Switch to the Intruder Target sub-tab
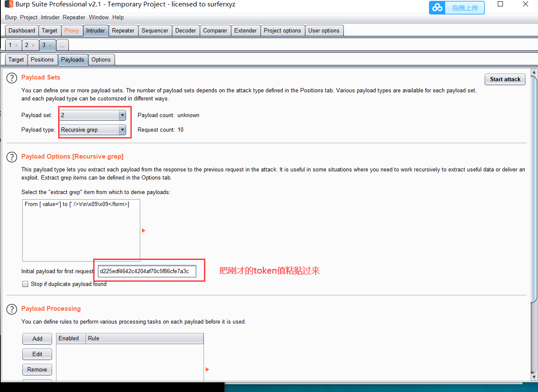 pos(16,60)
